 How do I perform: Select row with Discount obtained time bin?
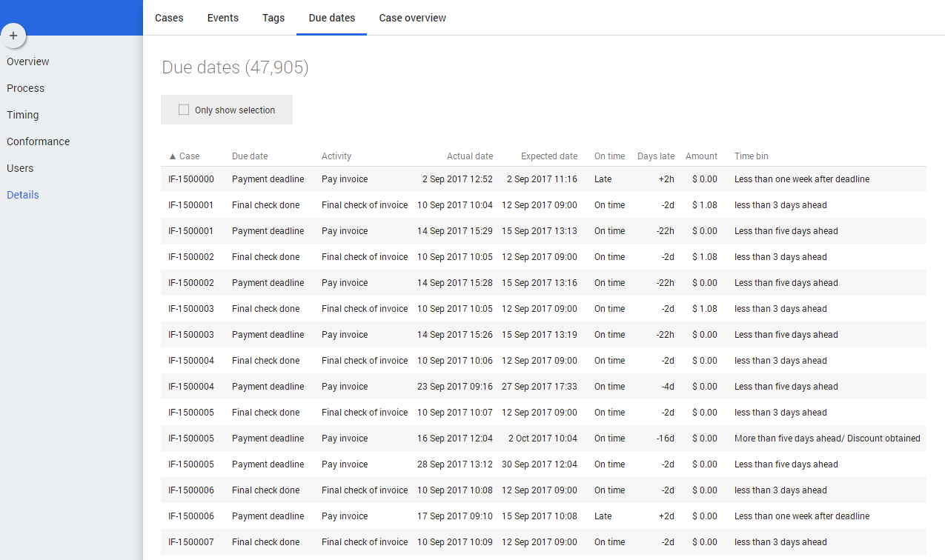(x=826, y=439)
